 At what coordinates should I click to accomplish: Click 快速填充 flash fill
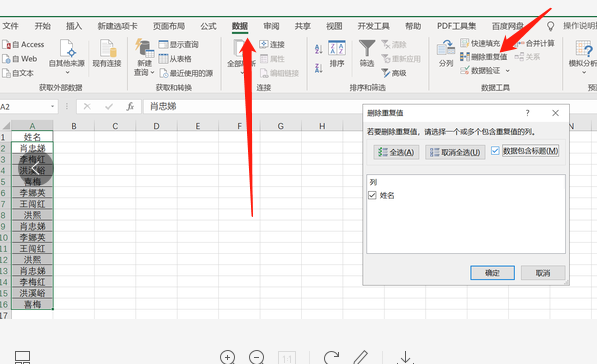point(480,43)
